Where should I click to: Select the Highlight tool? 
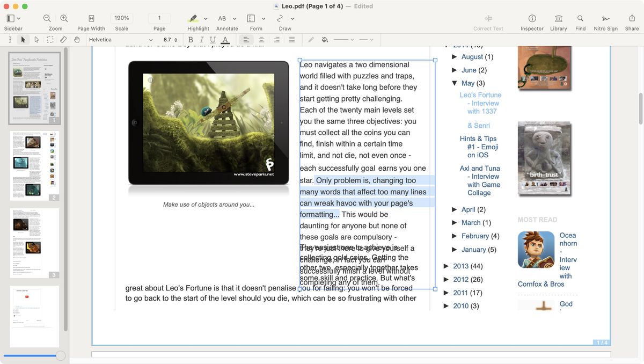194,18
